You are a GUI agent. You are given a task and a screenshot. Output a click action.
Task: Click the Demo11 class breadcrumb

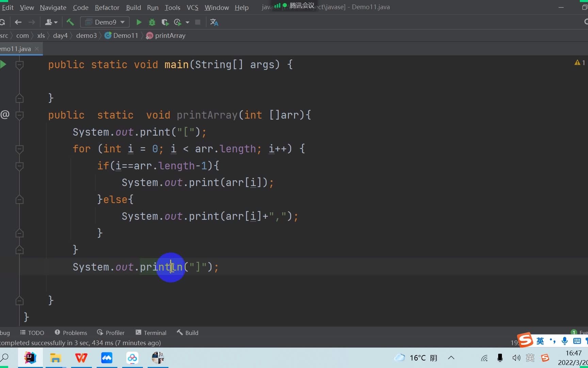pos(121,35)
